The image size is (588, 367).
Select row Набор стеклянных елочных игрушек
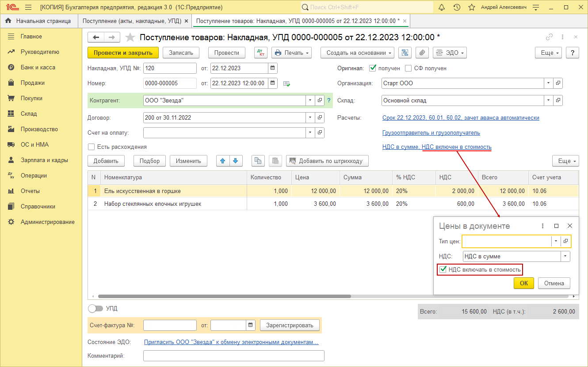pos(333,204)
